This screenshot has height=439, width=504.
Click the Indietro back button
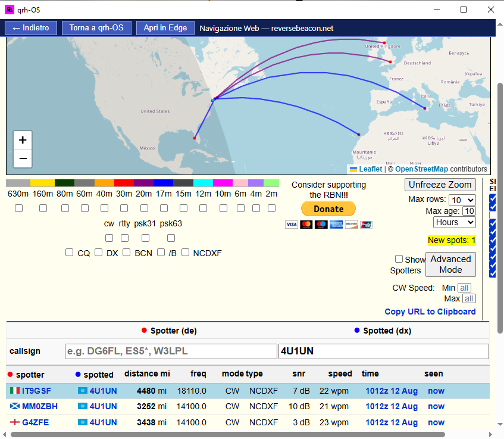(x=31, y=28)
